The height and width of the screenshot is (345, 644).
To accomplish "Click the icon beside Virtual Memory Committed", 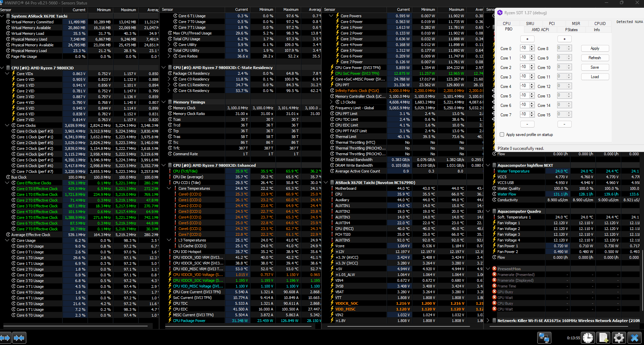I will click(8, 22).
